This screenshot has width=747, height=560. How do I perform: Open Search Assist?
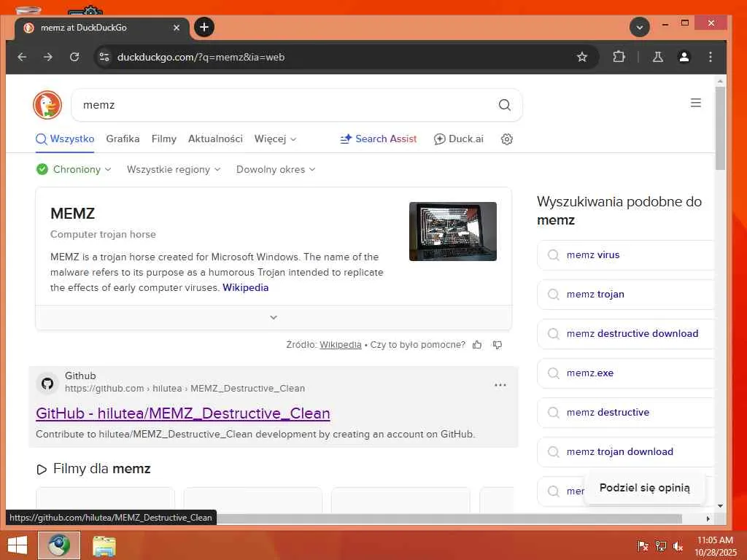tap(379, 139)
